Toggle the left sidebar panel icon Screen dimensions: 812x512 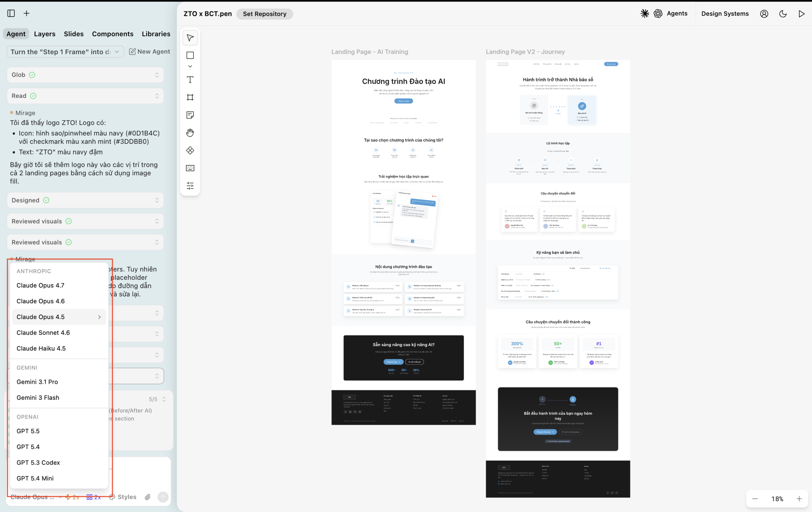(x=11, y=13)
